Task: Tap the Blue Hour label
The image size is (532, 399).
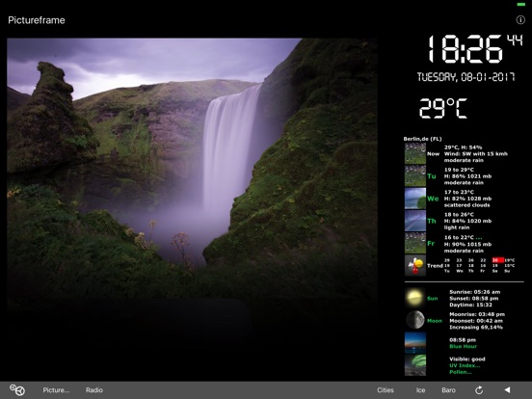Action: [x=463, y=346]
